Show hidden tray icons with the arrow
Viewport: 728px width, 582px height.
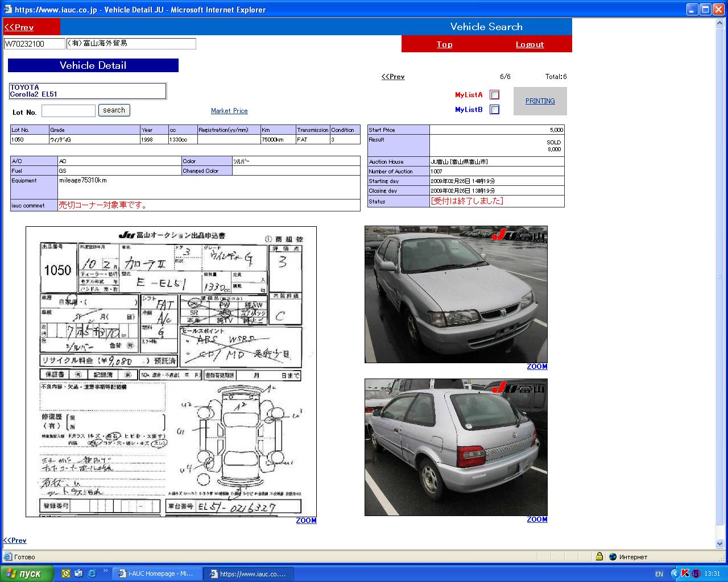[675, 573]
